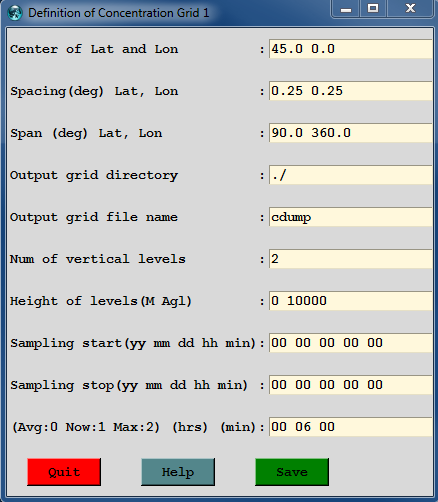438x502 pixels.
Task: Click the Output grid file name field
Action: pyautogui.click(x=351, y=217)
